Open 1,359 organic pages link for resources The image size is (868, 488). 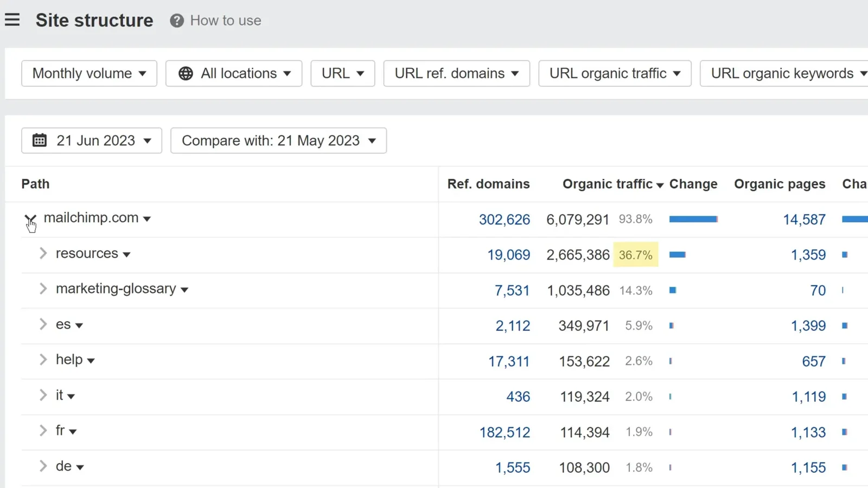[x=808, y=255]
